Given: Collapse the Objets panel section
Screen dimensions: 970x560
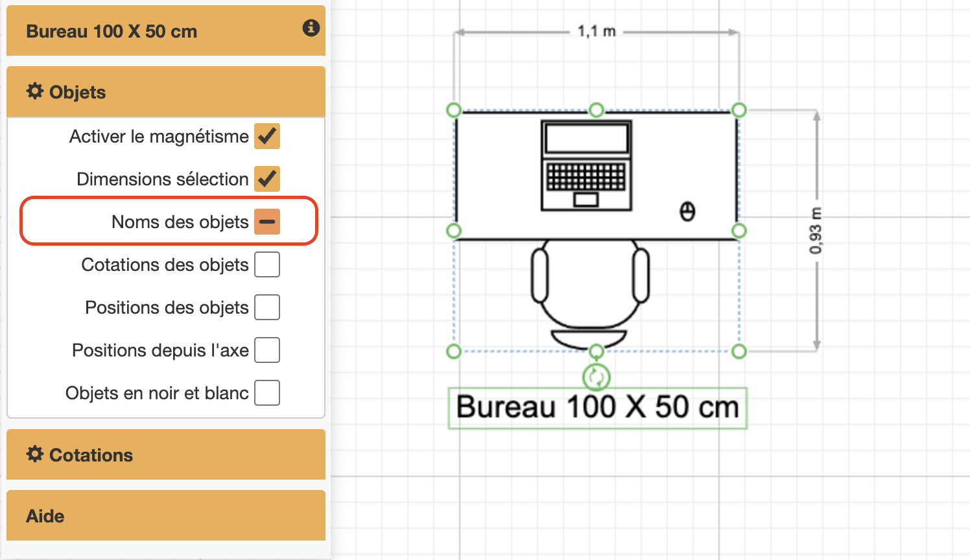Looking at the screenshot, I should point(166,92).
